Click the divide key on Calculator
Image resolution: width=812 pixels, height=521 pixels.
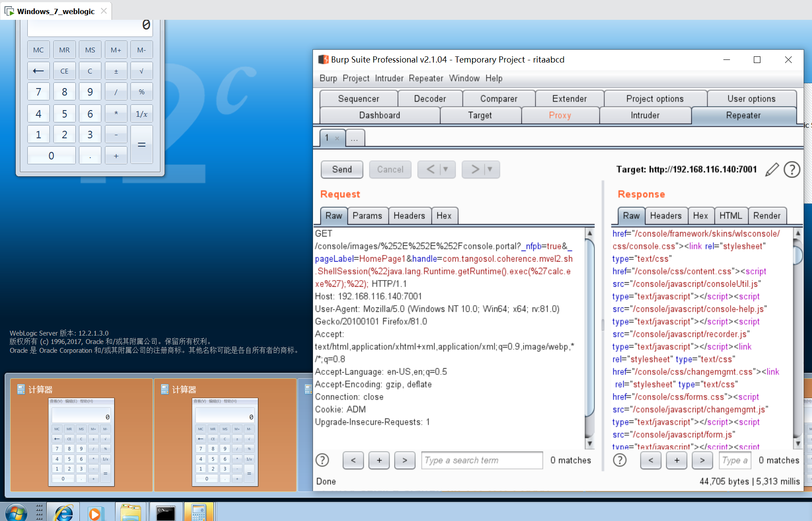116,92
